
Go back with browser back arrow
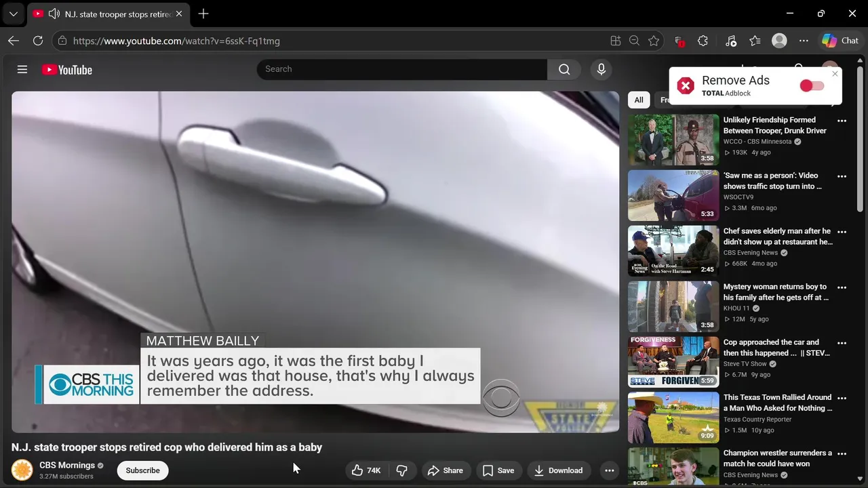click(x=14, y=41)
